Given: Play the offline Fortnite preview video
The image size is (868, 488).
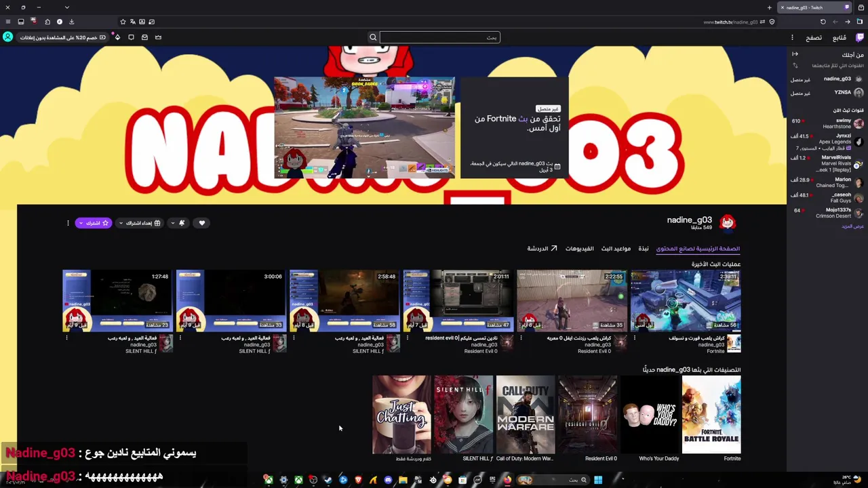Looking at the screenshot, I should click(364, 127).
